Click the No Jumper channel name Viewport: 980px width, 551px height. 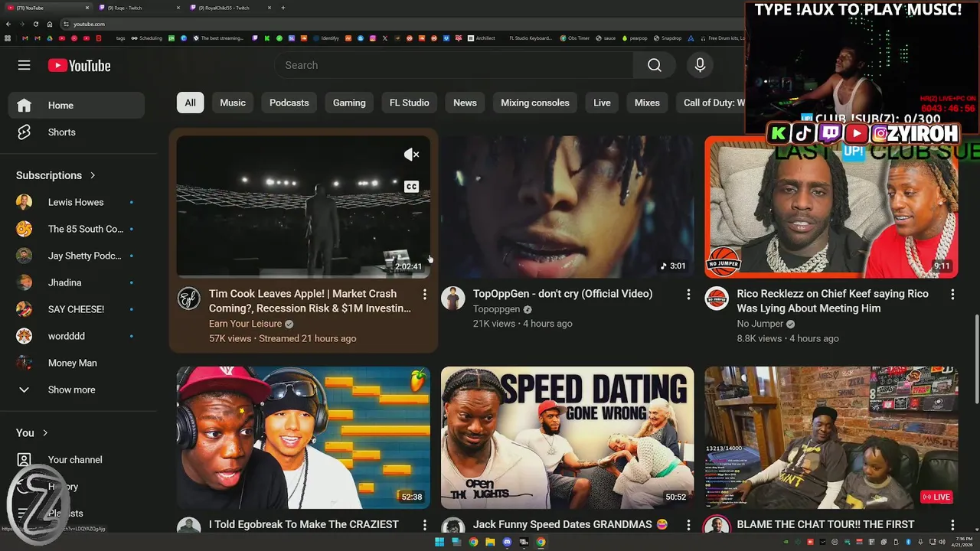coord(760,324)
